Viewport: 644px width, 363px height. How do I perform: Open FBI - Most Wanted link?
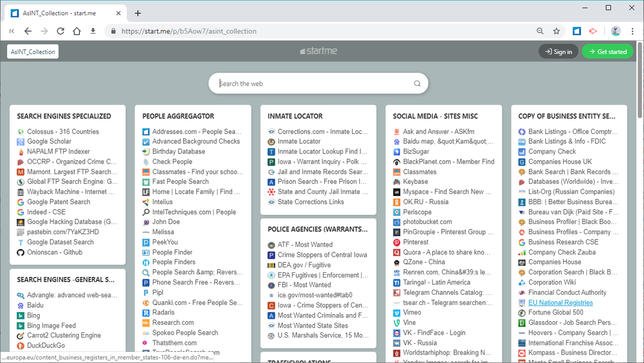tap(304, 285)
